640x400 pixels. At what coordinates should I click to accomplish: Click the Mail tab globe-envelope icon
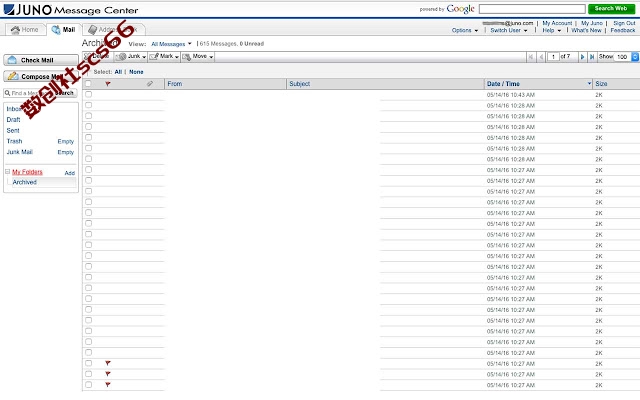[x=56, y=29]
